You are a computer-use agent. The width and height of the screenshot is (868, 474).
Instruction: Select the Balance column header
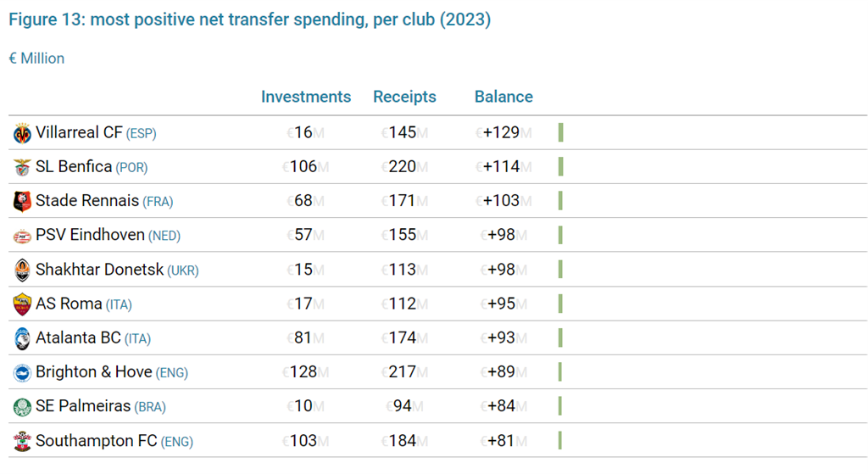(504, 97)
